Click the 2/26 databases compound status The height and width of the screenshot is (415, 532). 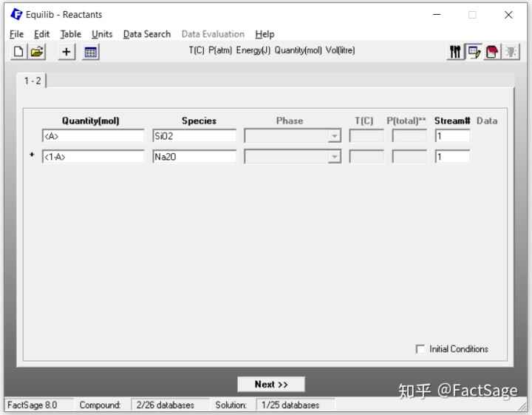click(x=170, y=405)
